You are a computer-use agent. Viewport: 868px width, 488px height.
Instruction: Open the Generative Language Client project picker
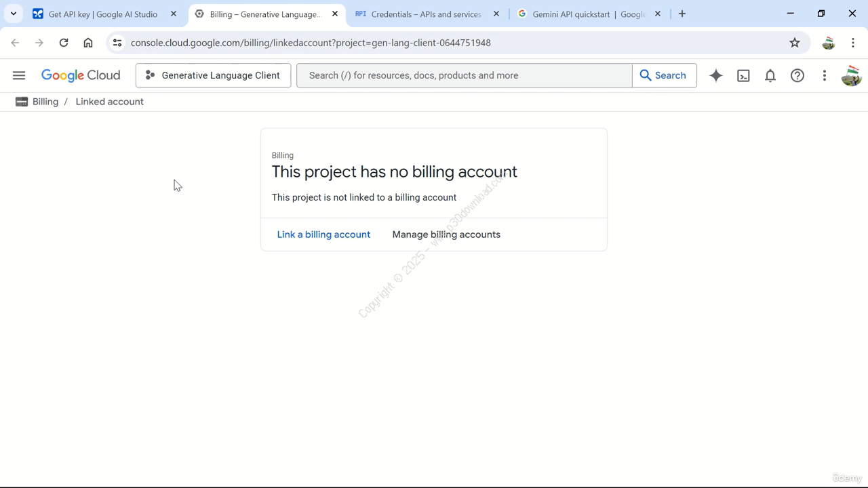tap(213, 75)
